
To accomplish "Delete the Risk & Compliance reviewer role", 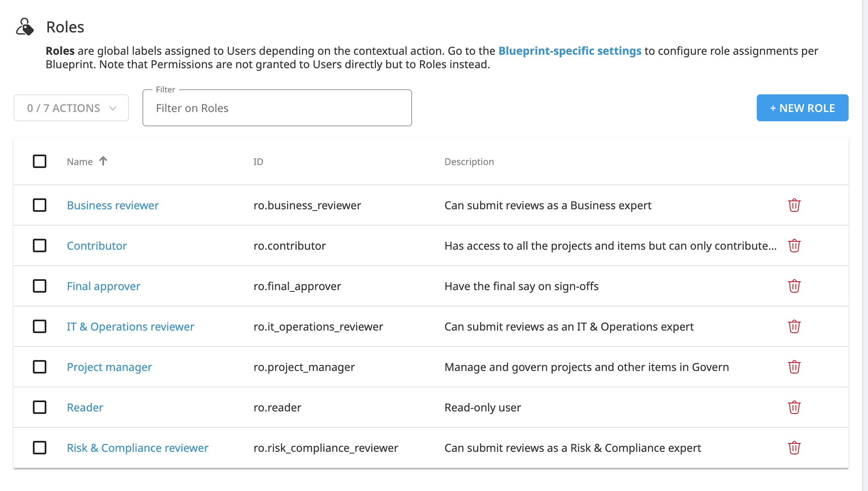I will click(x=794, y=448).
